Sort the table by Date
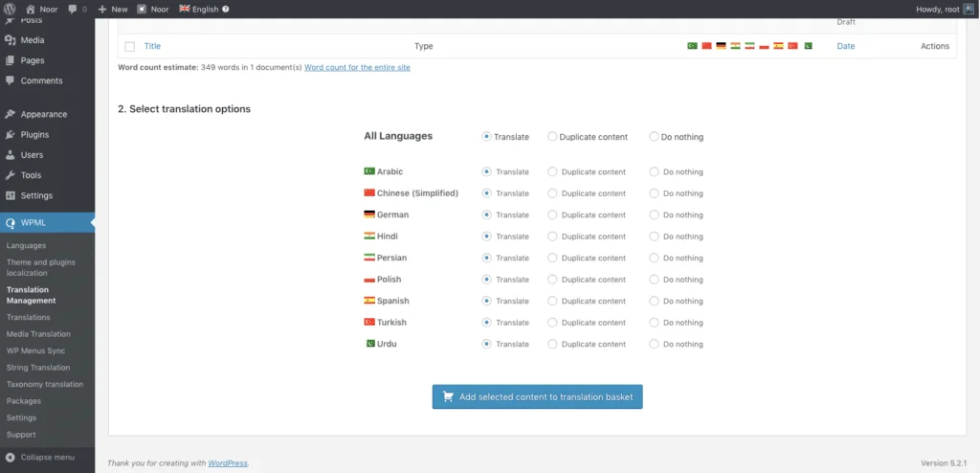The width and height of the screenshot is (980, 473). [846, 46]
